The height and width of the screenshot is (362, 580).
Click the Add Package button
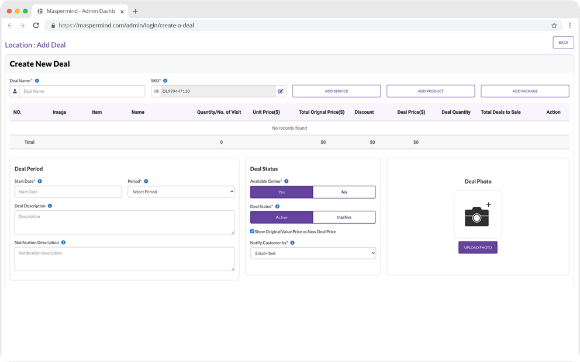pyautogui.click(x=525, y=91)
